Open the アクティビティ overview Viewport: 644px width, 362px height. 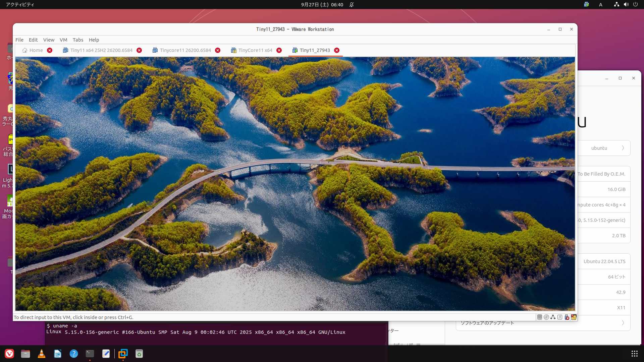[x=20, y=4]
